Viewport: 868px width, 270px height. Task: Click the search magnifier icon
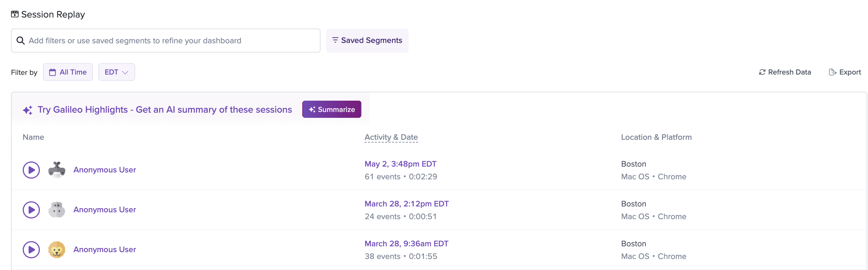coord(21,41)
